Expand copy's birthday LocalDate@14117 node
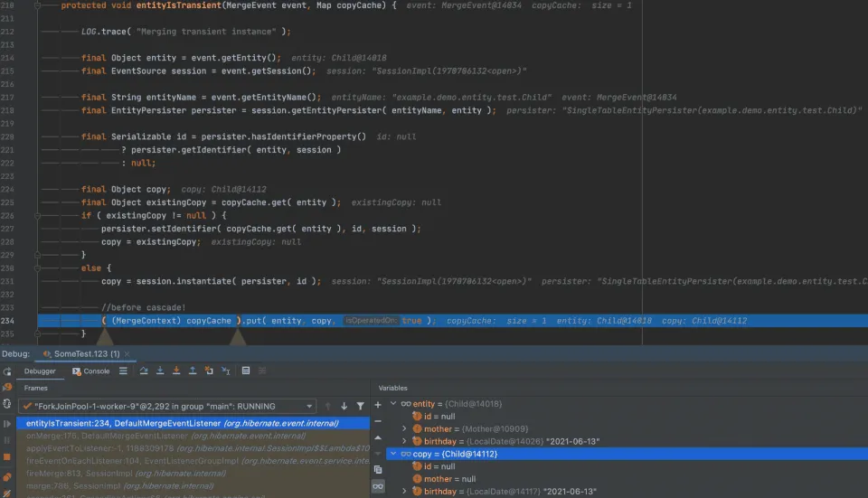Screen dimensions: 868x498 [x=404, y=492]
